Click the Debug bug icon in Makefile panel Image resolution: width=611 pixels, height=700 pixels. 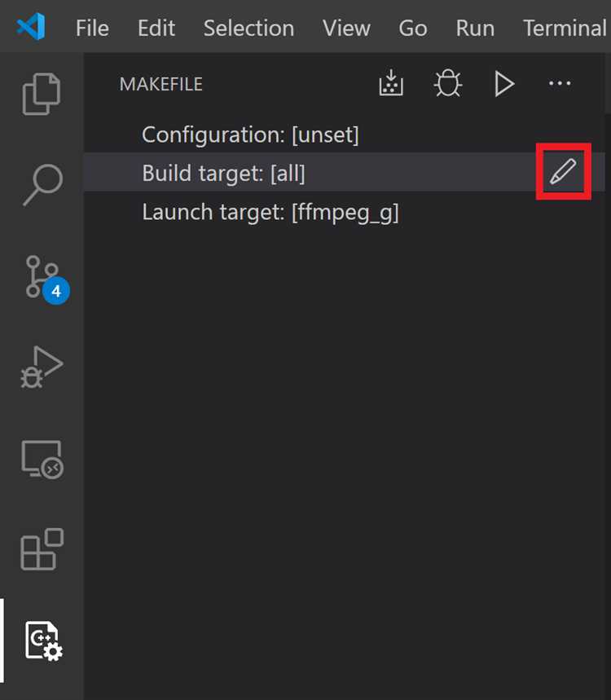coord(447,83)
